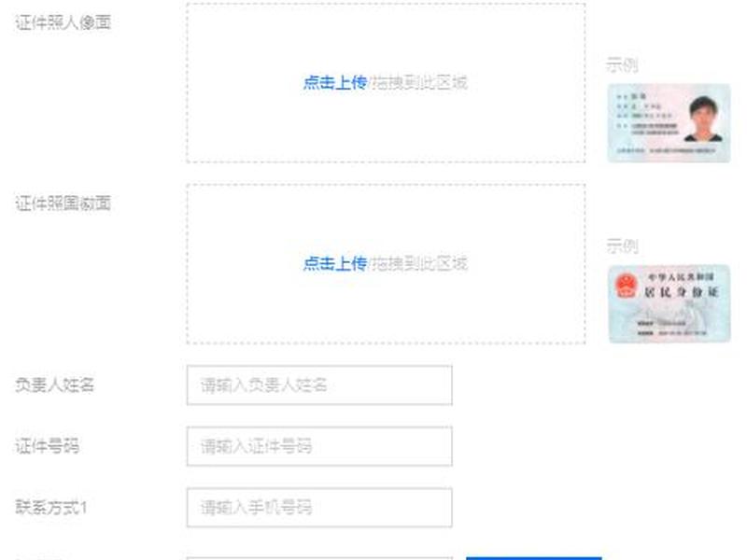
Task: Click the 示例 caption above the portrait ID example
Action: (622, 64)
